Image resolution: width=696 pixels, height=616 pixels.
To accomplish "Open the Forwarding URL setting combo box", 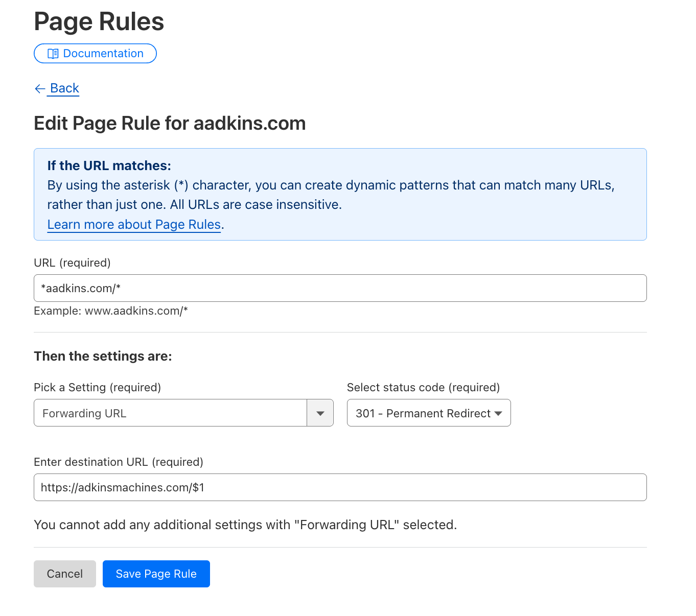I will pos(170,413).
